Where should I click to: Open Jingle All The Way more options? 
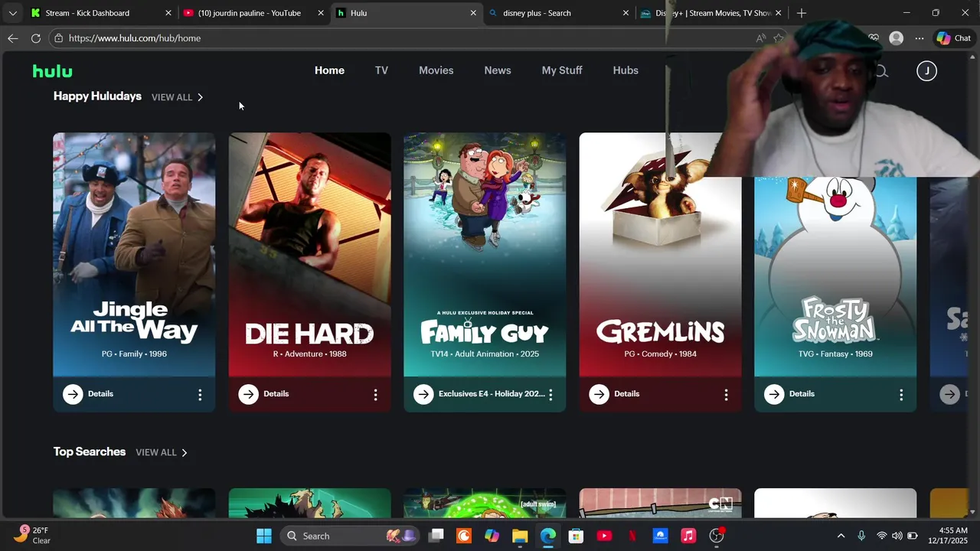click(200, 395)
